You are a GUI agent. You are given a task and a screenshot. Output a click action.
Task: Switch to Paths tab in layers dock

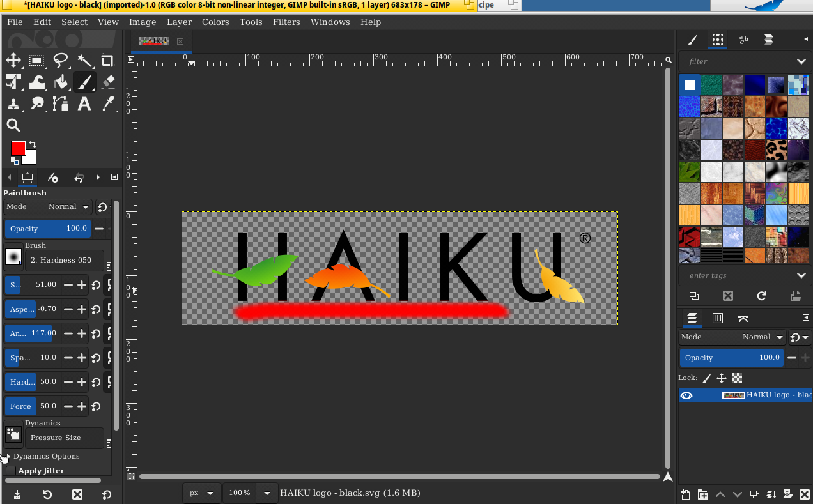pyautogui.click(x=743, y=318)
